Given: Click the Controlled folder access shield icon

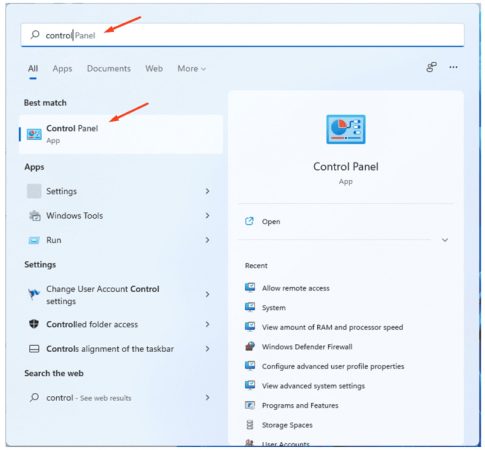Looking at the screenshot, I should [34, 324].
